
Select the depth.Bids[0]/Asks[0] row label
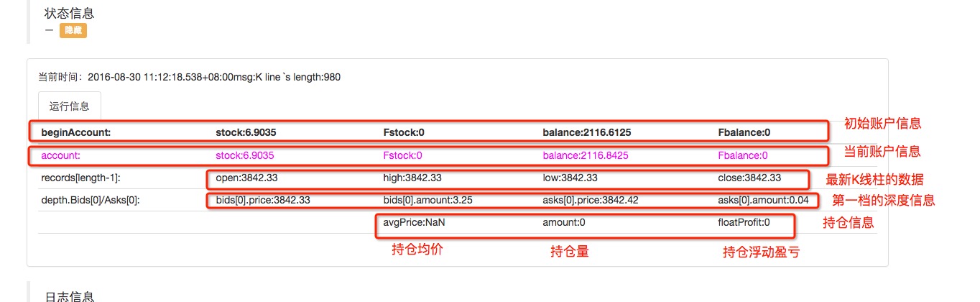click(90, 200)
